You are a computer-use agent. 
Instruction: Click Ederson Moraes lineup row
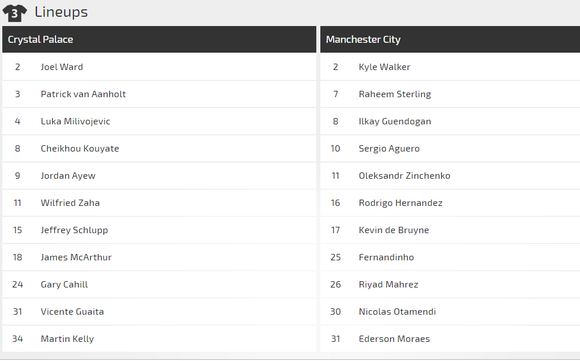click(450, 339)
